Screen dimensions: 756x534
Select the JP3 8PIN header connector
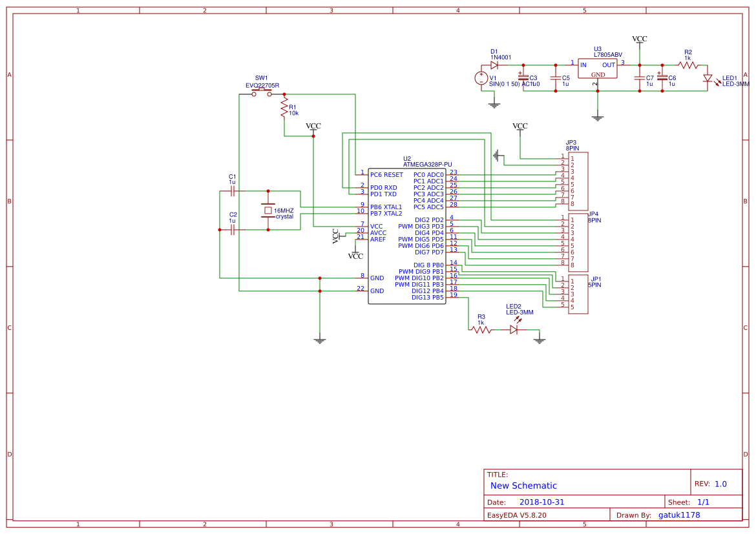point(580,181)
